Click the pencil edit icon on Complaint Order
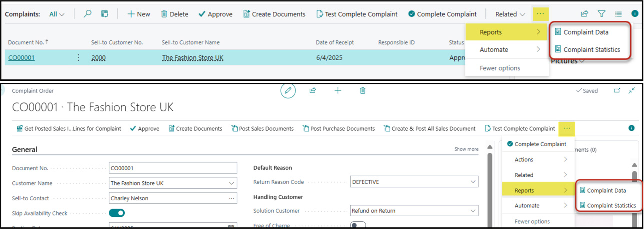The height and width of the screenshot is (229, 644). tap(288, 91)
